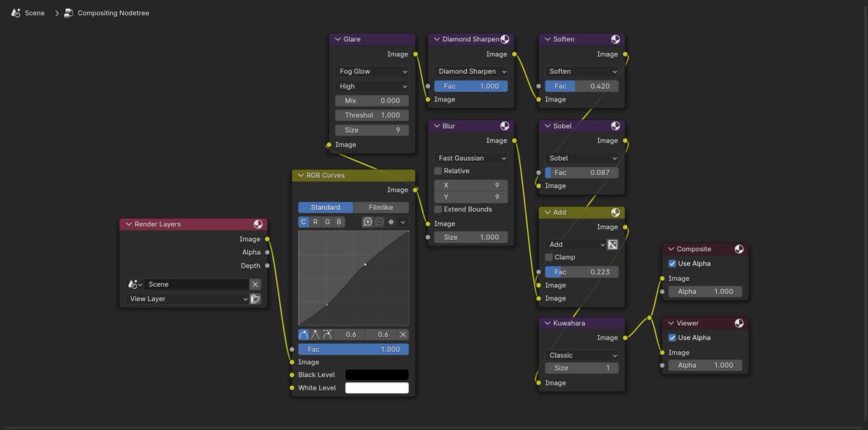Image resolution: width=868 pixels, height=430 pixels.
Task: Select the R curve channel
Action: (315, 222)
